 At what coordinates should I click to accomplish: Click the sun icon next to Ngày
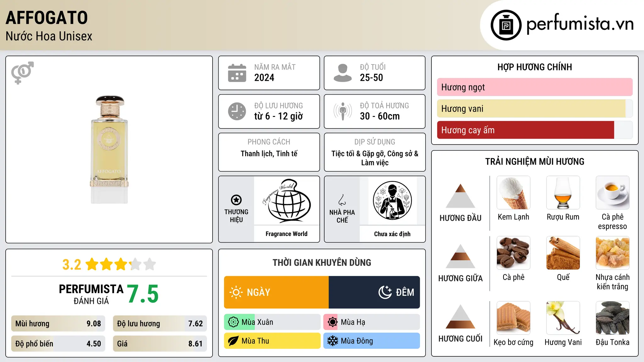[236, 292]
